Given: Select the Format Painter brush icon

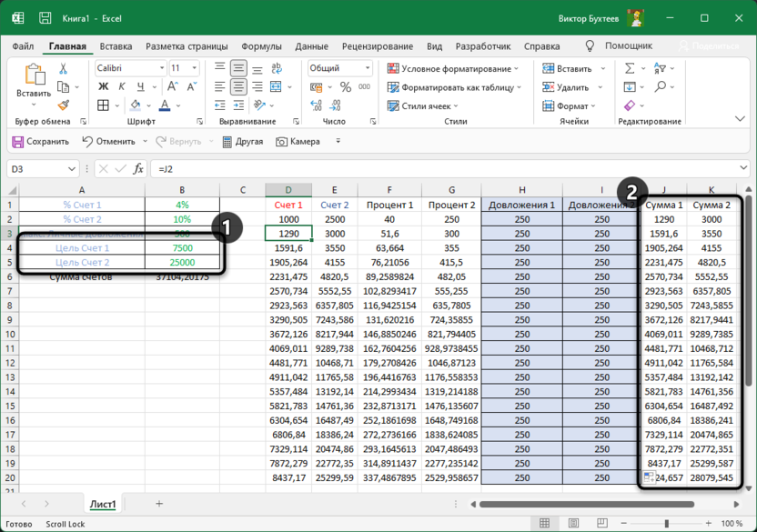Looking at the screenshot, I should coord(63,105).
